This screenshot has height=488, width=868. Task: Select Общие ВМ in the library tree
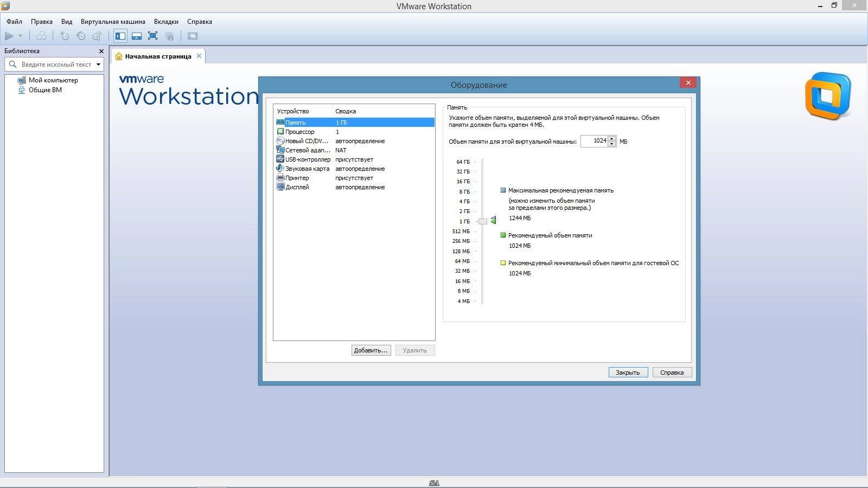45,90
